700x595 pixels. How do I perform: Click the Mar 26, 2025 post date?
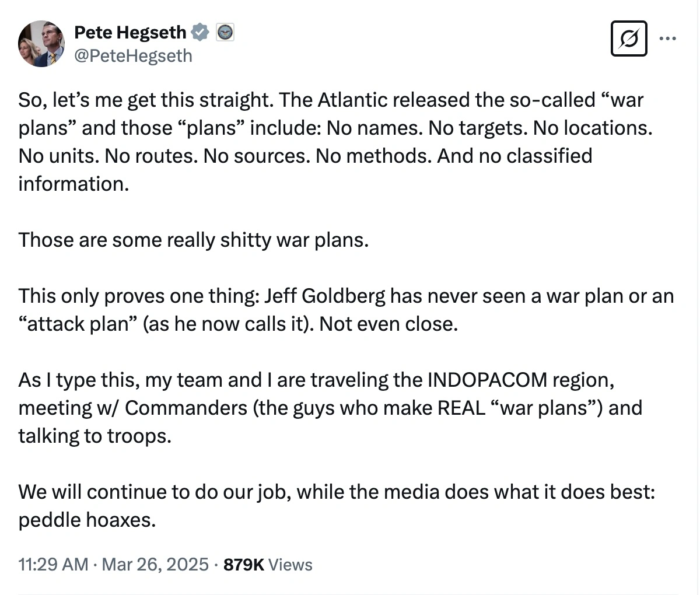(x=155, y=564)
